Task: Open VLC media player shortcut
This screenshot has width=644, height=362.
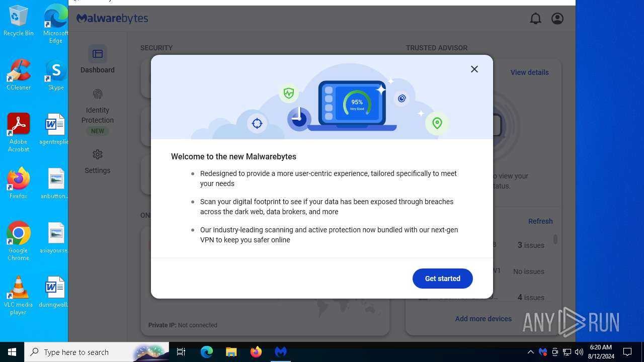Action: (x=19, y=296)
